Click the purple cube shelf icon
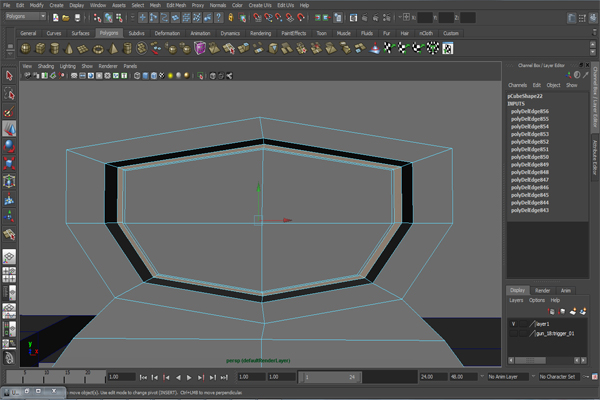Screen dimensions: 600x400 click(x=200, y=49)
